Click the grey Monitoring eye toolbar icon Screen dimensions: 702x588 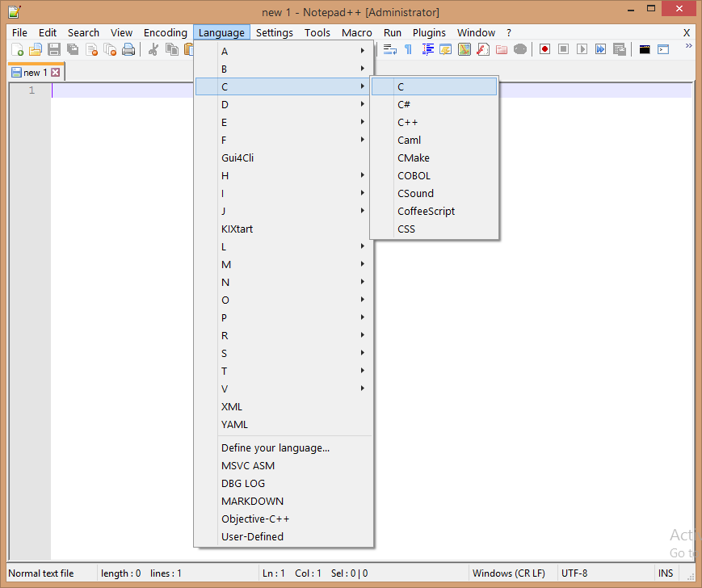coord(519,49)
